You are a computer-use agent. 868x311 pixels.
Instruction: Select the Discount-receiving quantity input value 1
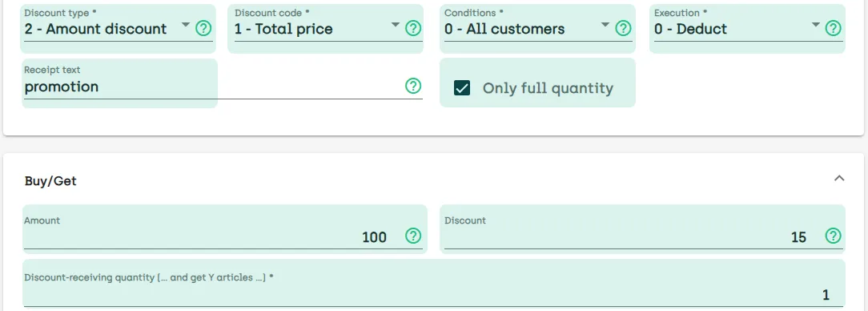[x=826, y=295]
